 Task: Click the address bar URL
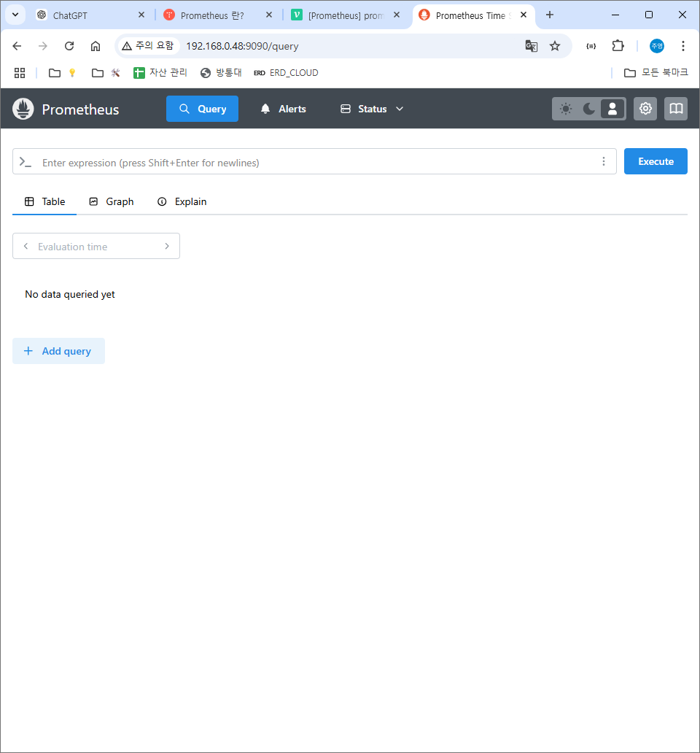click(x=242, y=46)
